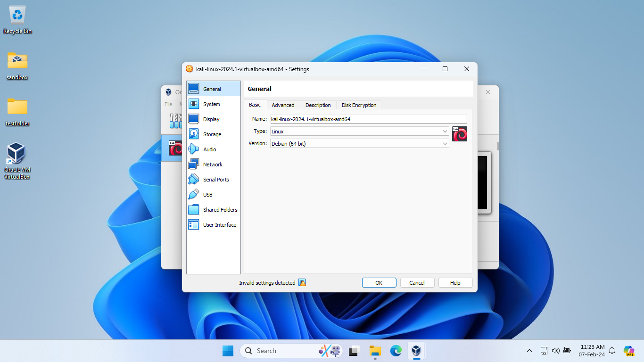Show hidden system tray icons chevron
This screenshot has height=362, width=644.
(529, 351)
